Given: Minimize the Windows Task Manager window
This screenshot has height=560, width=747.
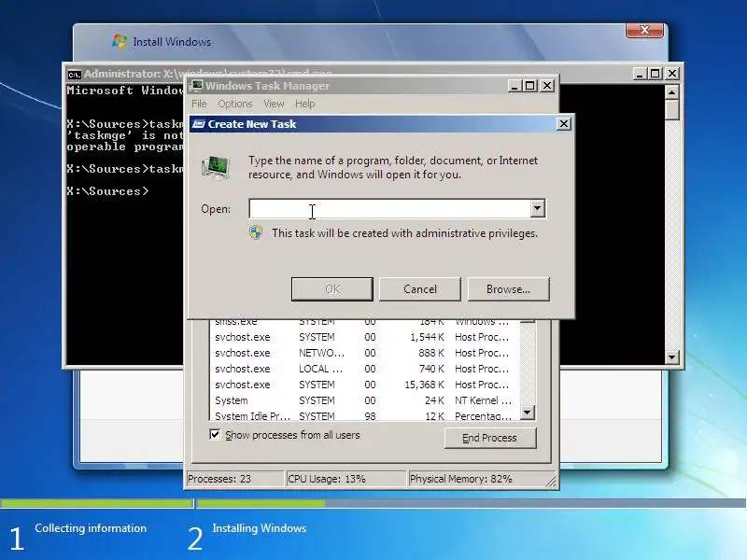Looking at the screenshot, I should (514, 86).
